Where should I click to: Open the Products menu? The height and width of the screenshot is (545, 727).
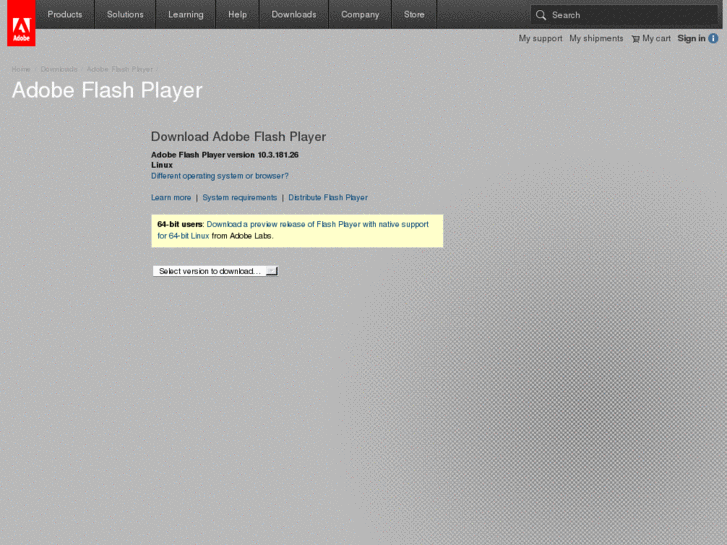pos(65,14)
